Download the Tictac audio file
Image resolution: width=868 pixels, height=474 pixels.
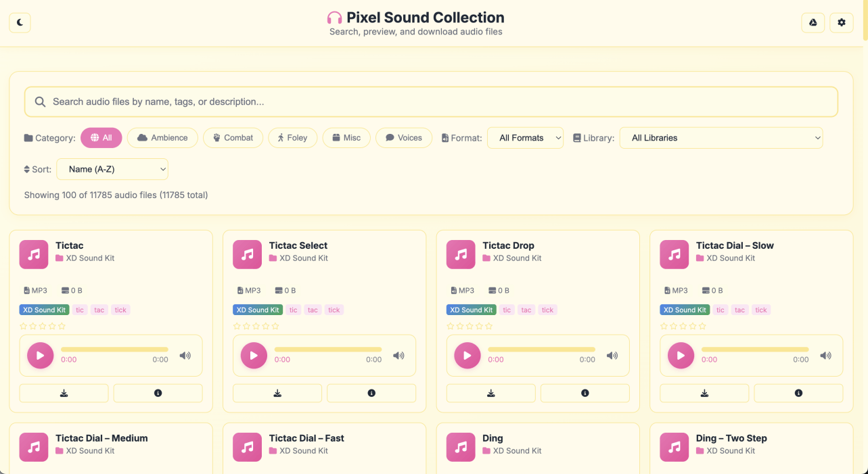(x=64, y=393)
